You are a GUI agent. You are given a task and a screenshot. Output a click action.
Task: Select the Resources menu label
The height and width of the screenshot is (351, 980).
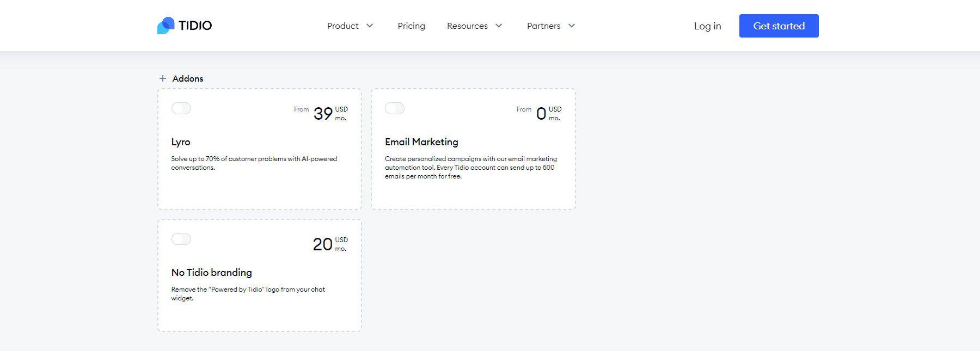click(467, 26)
